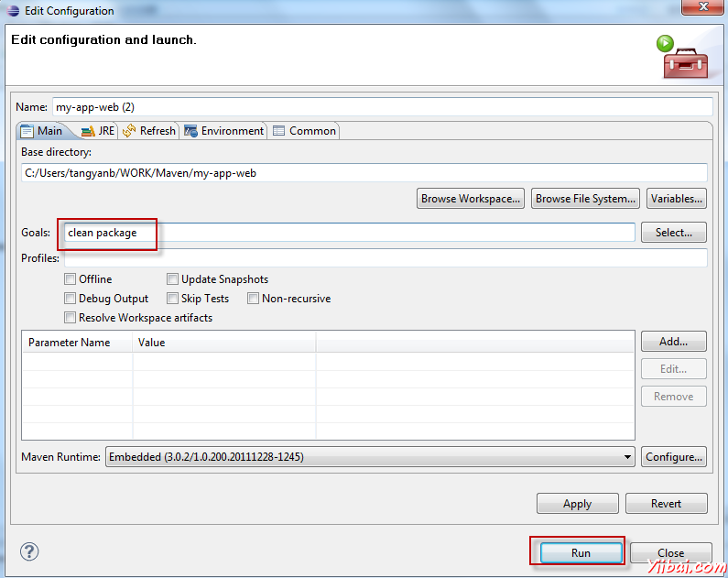Toggle the Debug Output checkbox

pos(71,299)
